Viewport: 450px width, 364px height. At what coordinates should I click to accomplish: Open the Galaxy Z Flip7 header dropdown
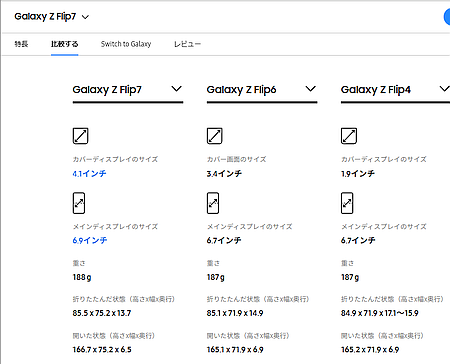click(52, 16)
